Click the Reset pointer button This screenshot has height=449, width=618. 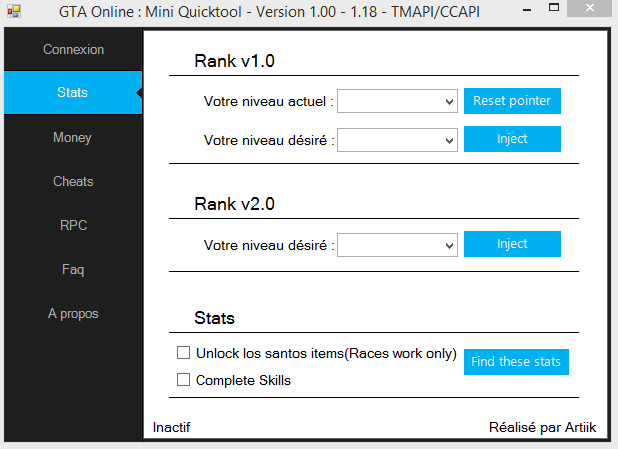pyautogui.click(x=512, y=101)
